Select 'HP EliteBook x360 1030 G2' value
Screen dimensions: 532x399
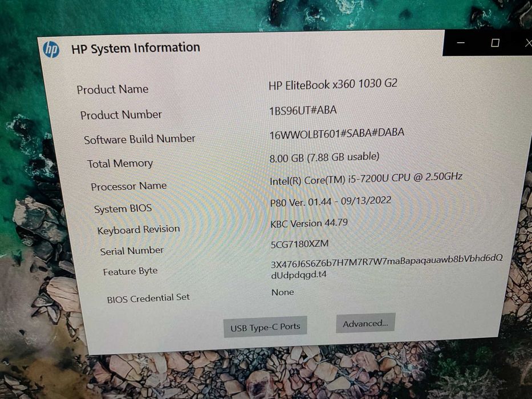pyautogui.click(x=333, y=84)
